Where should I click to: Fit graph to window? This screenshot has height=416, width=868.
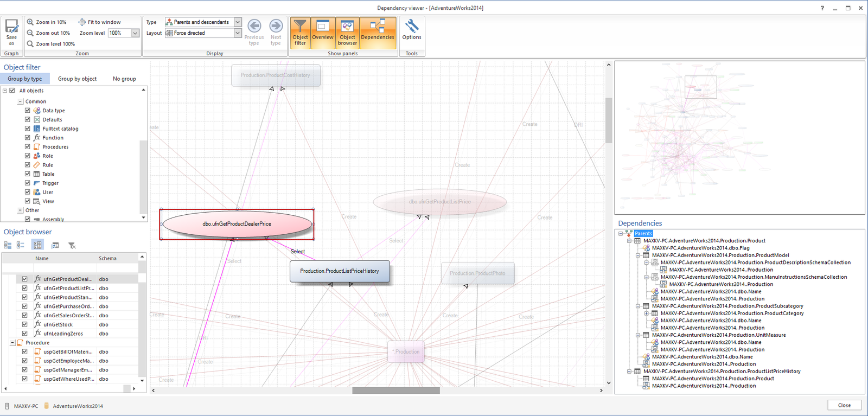[100, 22]
